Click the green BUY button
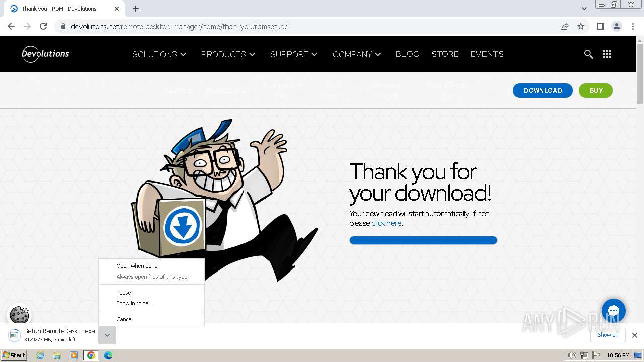Image resolution: width=644 pixels, height=362 pixels. click(596, 90)
